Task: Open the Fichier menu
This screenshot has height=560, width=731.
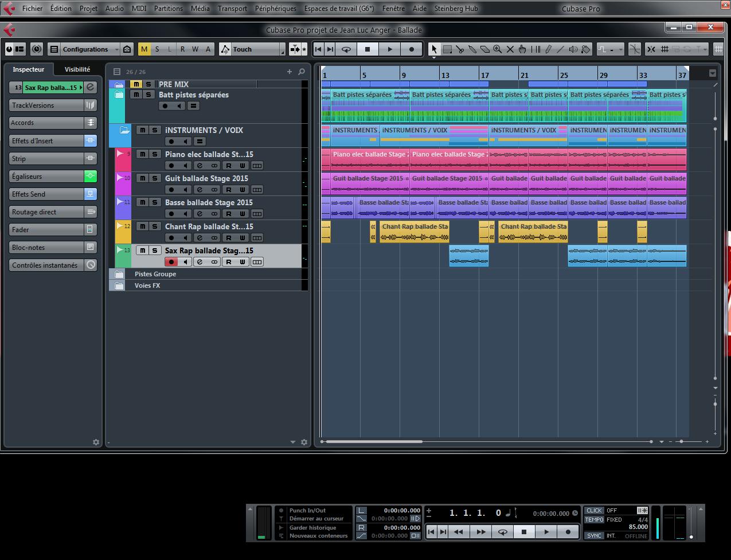Action: (x=33, y=9)
